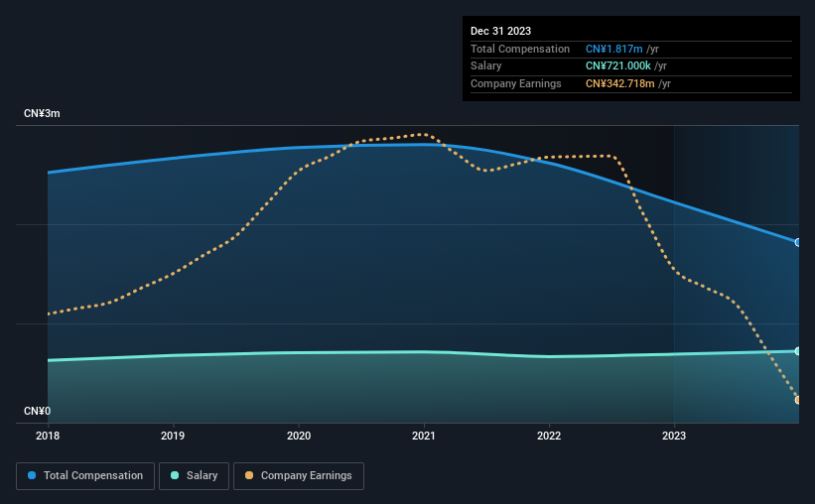Click the CN¥1.817m total compensation value
Viewport: 815px width, 504px height.
(613, 49)
